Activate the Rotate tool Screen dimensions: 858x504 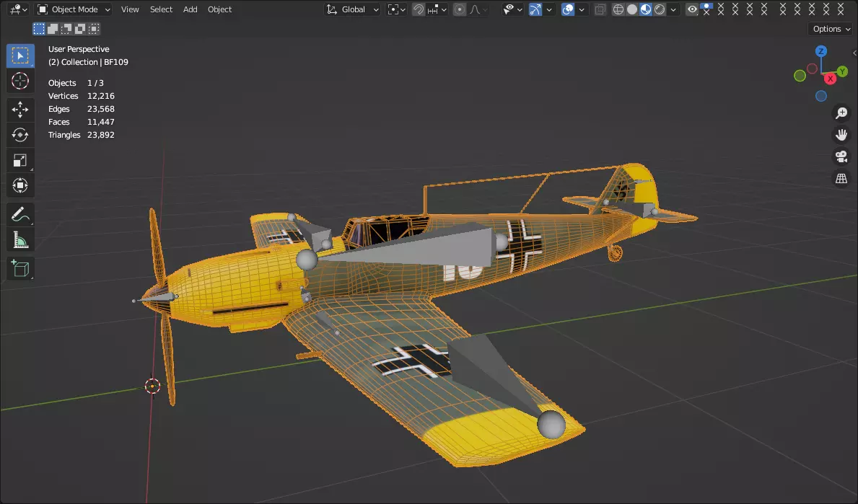click(x=20, y=135)
